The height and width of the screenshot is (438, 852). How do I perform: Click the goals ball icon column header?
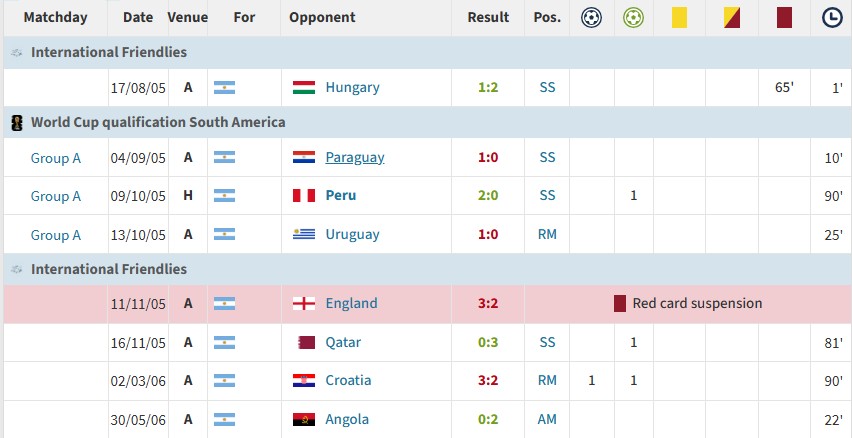(x=591, y=18)
